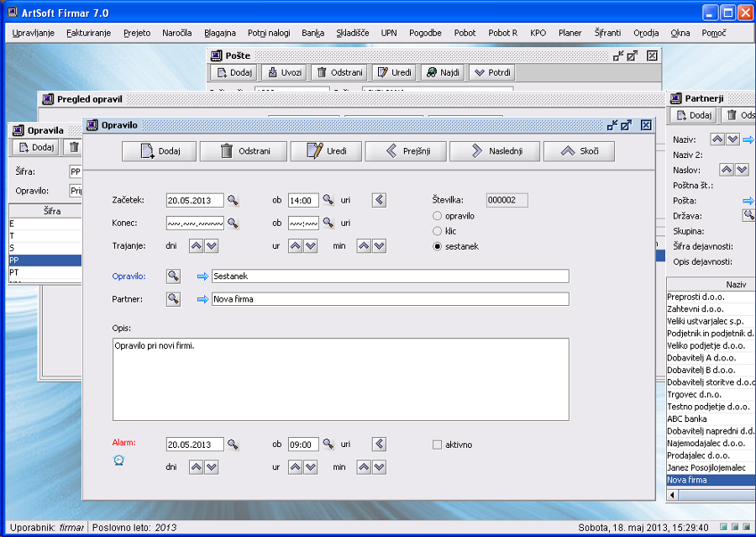The height and width of the screenshot is (537, 756).
Task: Decrease Trajanje min with down arrow
Action: 379,246
